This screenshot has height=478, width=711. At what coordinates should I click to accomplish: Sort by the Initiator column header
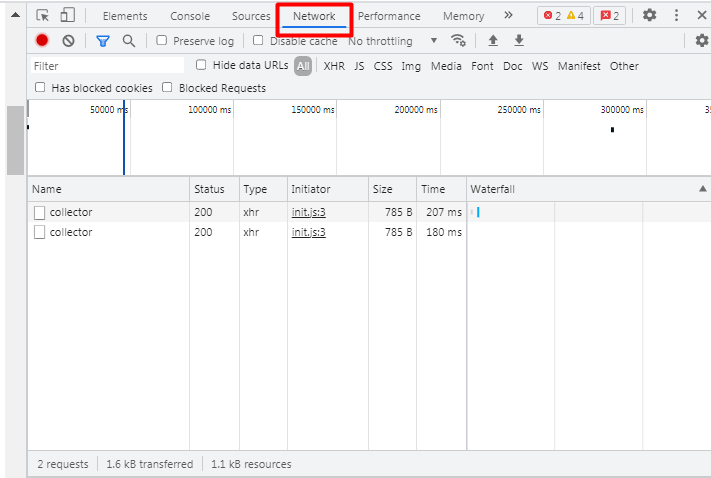pos(328,189)
